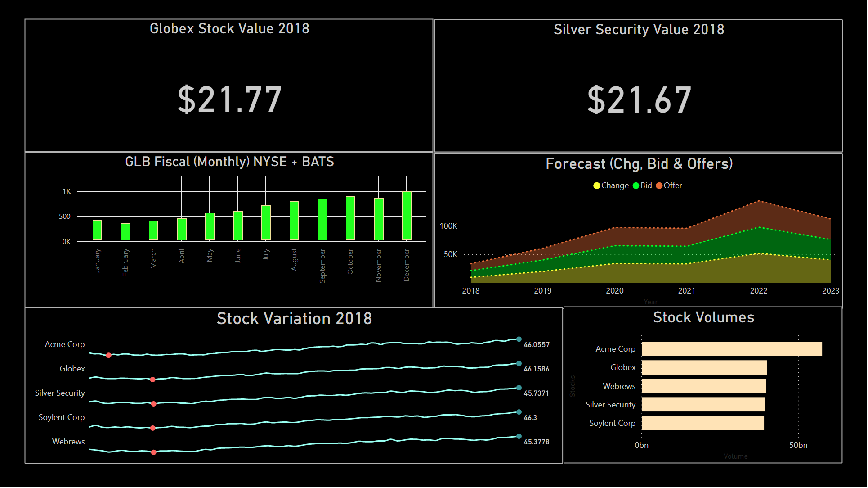The height and width of the screenshot is (488, 868).
Task: Select Webrews row label in Stock Variation
Action: [68, 442]
